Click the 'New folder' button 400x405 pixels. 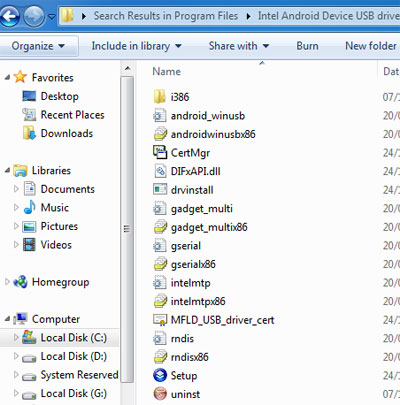371,46
